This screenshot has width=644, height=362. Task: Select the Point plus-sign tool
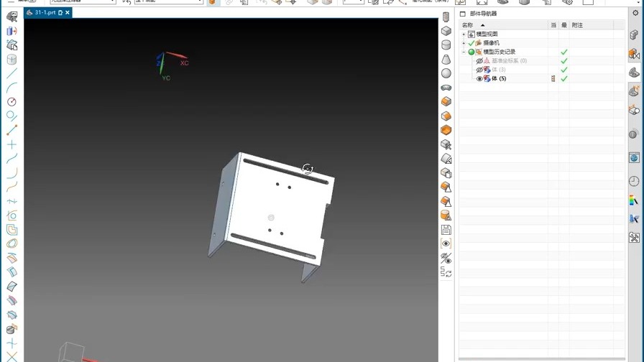point(11,144)
